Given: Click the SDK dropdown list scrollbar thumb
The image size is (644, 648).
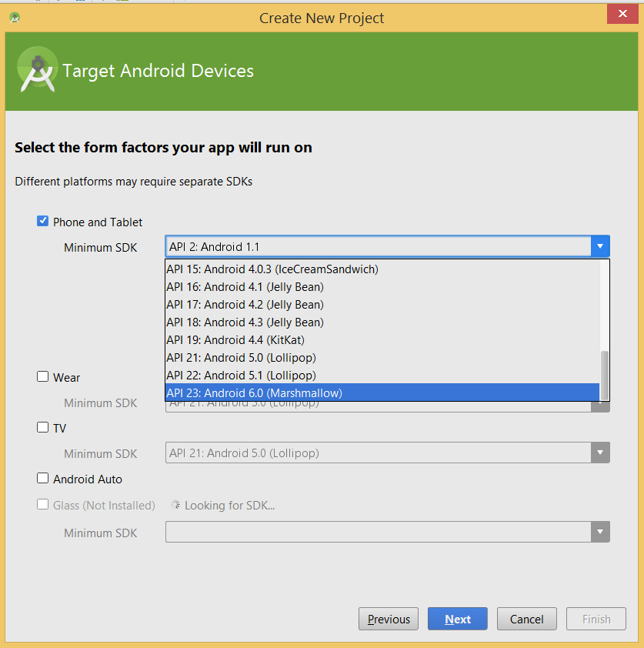Looking at the screenshot, I should [x=604, y=376].
